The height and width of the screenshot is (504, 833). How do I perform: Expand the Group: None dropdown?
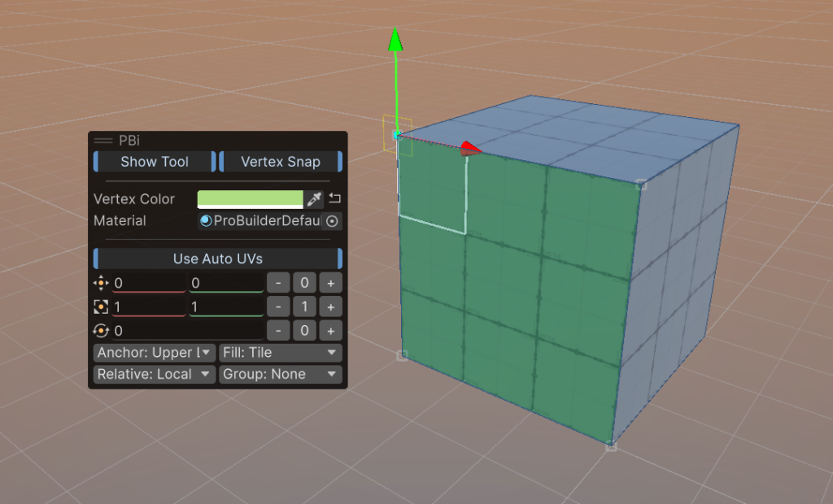[x=280, y=375]
